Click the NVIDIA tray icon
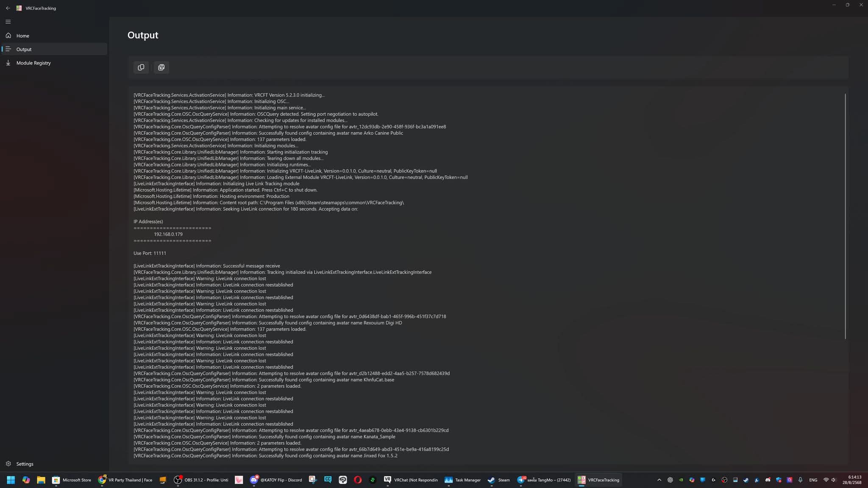This screenshot has height=488, width=868. click(681, 480)
